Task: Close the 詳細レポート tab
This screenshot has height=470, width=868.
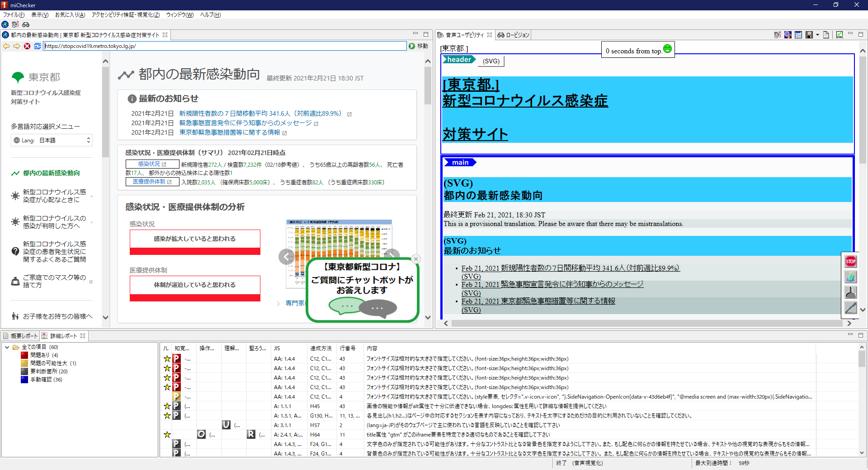Action: pos(83,336)
